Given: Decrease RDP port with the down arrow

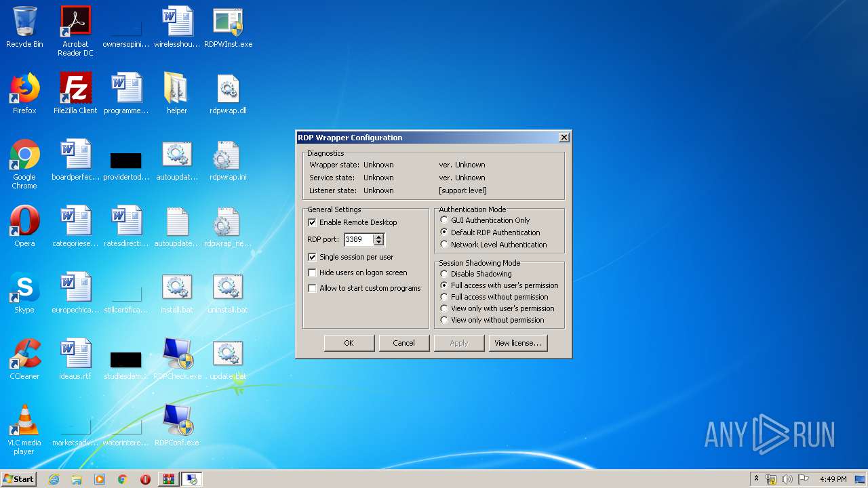Looking at the screenshot, I should click(379, 242).
